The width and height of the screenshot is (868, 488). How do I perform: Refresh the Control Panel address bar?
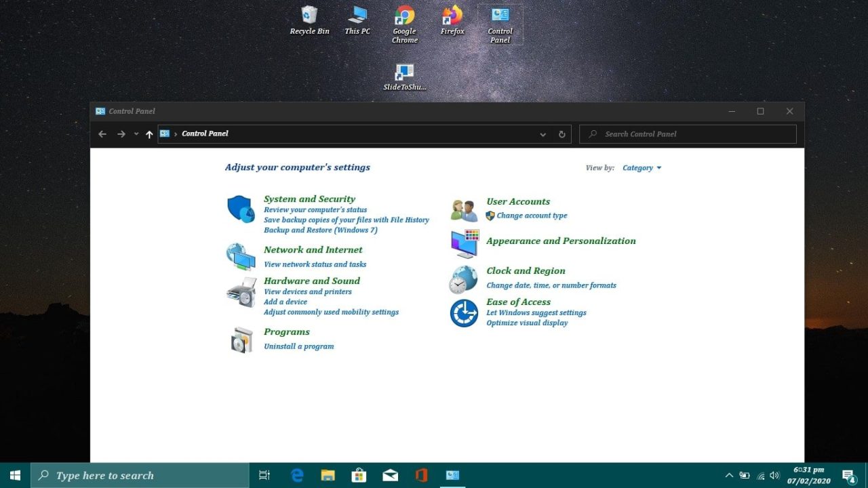(561, 134)
